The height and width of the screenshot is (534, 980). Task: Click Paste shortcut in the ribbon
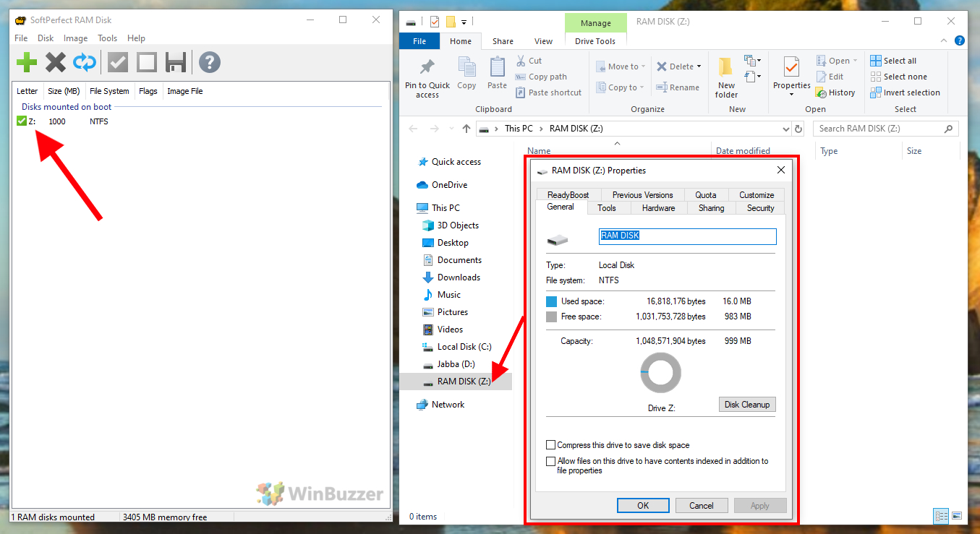(x=549, y=92)
